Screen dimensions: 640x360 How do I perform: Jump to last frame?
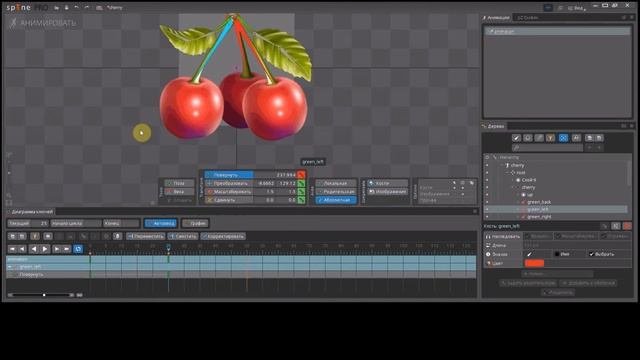[67, 249]
